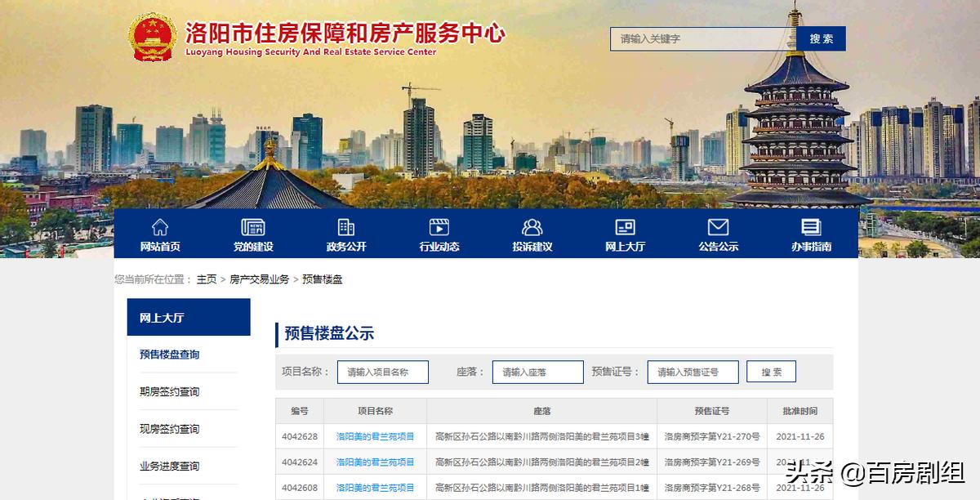
Task: Click the 行业动态 video-style icon
Action: coord(440,230)
